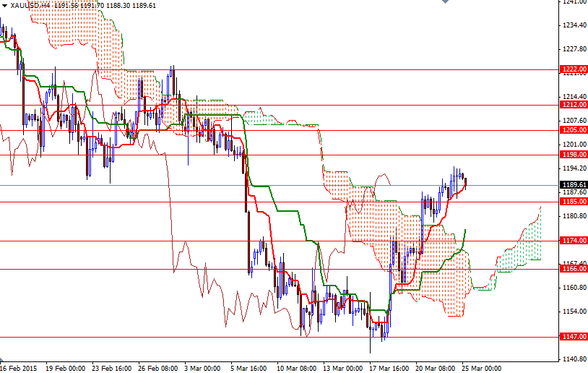The image size is (588, 373).
Task: Click the chart menu triangle beside XAUUSD
Action: 4,4
